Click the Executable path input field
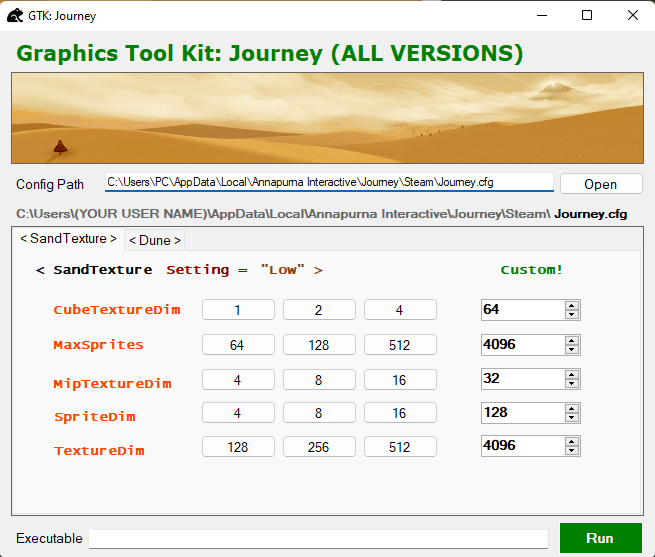This screenshot has height=557, width=655. 318,539
